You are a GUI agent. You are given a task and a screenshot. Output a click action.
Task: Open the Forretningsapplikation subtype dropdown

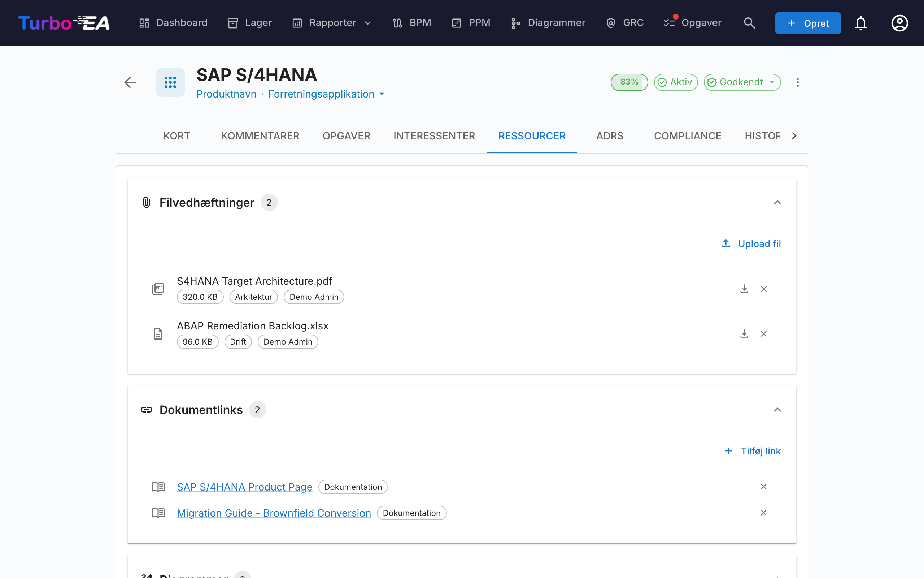click(x=326, y=94)
